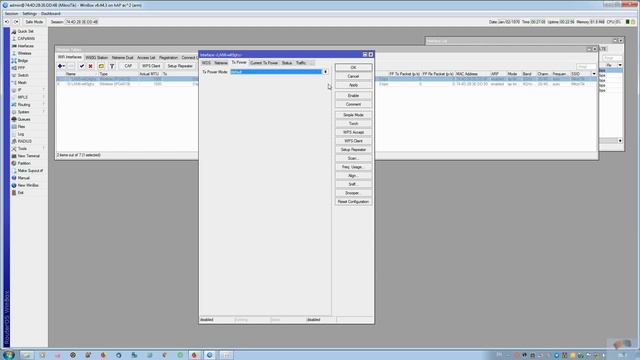Switch to the W60G Station tab
640x360 pixels.
tap(97, 58)
